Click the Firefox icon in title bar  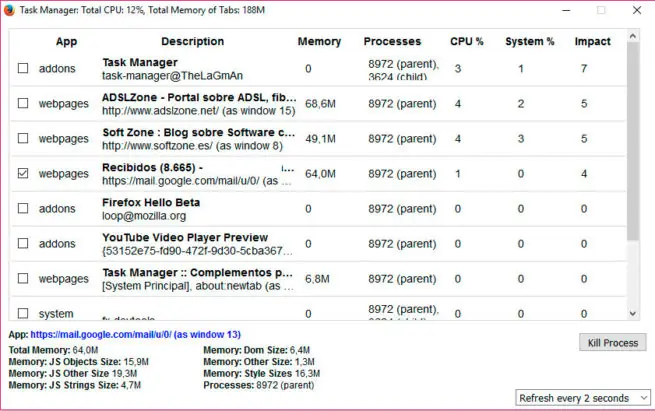(x=9, y=10)
